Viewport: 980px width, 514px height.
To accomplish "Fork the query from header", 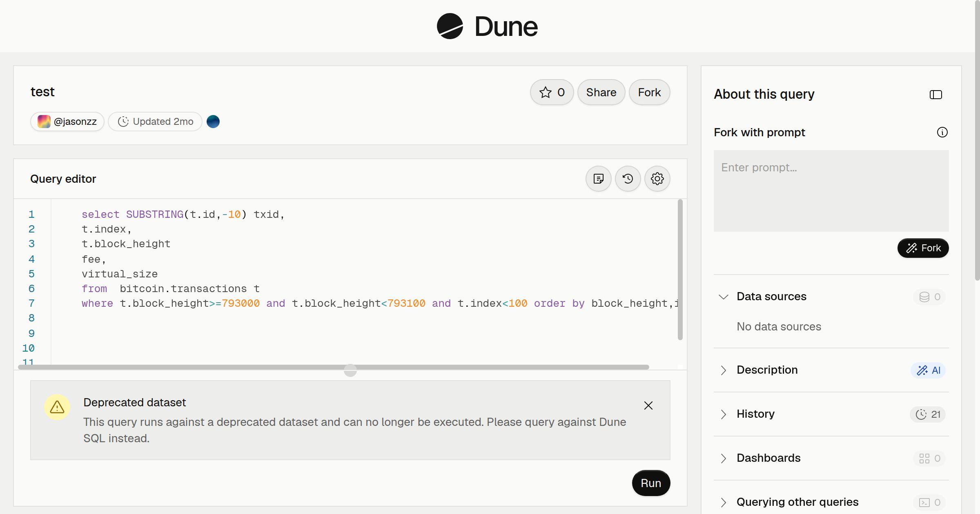I will pos(649,92).
